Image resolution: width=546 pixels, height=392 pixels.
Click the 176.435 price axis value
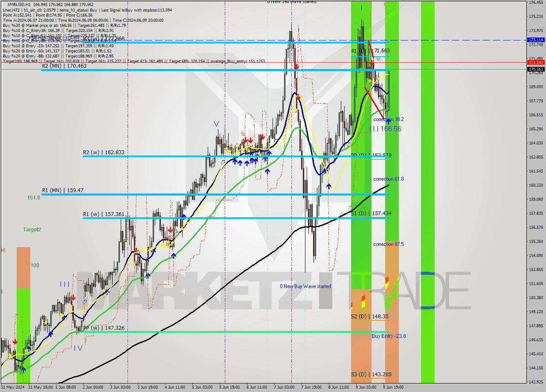tap(536, 3)
